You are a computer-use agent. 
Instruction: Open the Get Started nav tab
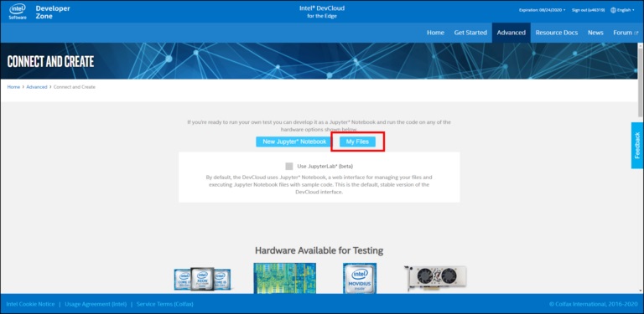[470, 33]
